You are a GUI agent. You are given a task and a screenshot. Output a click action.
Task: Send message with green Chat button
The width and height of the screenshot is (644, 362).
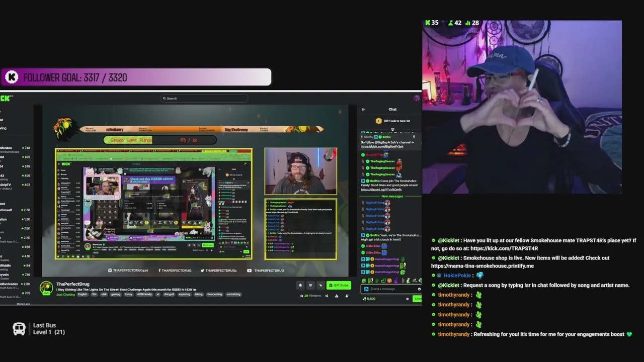[417, 299]
